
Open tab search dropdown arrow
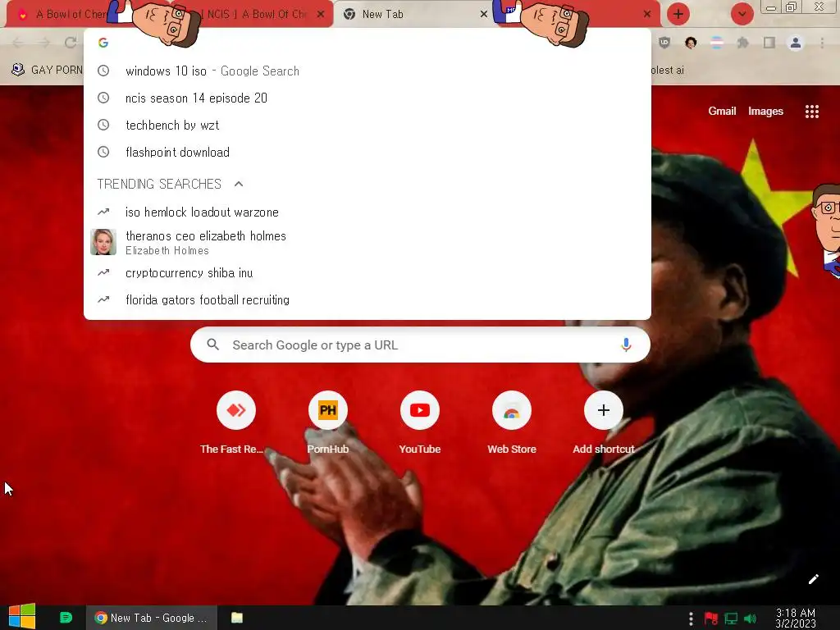742,14
